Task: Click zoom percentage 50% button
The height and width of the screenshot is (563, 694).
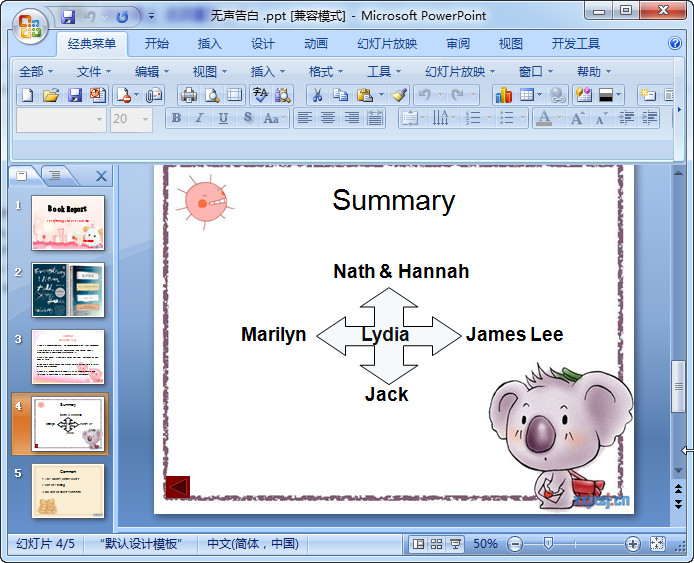Action: pos(486,544)
